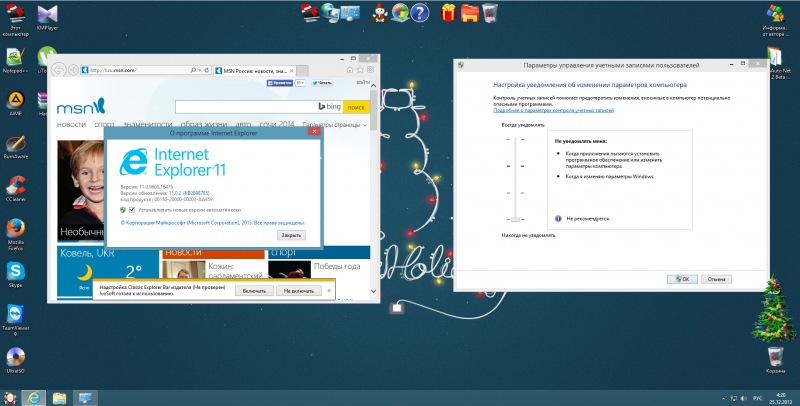Open IE favorites star icon
800x406 pixels.
click(360, 70)
